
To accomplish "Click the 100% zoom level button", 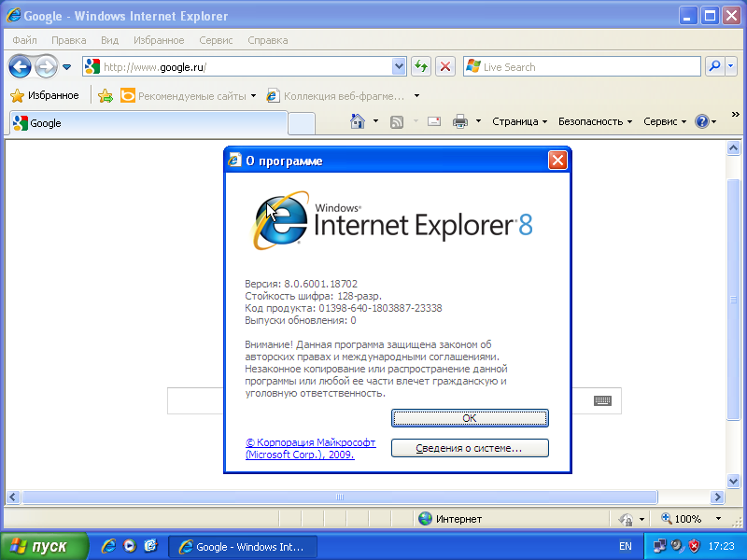I will tap(682, 519).
